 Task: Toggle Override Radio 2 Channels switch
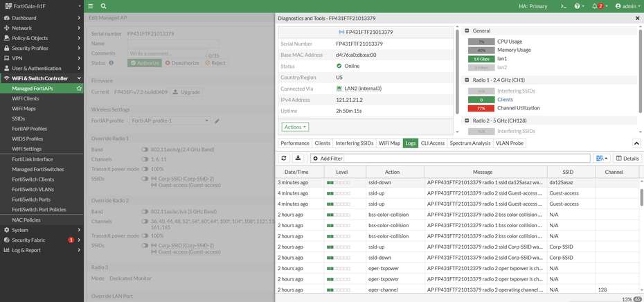pyautogui.click(x=145, y=221)
